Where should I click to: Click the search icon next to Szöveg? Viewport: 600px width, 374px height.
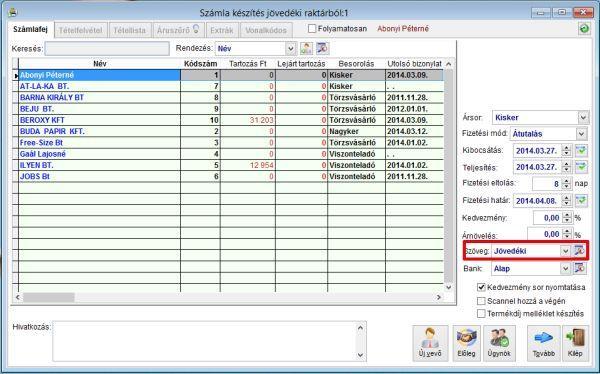[x=579, y=251]
